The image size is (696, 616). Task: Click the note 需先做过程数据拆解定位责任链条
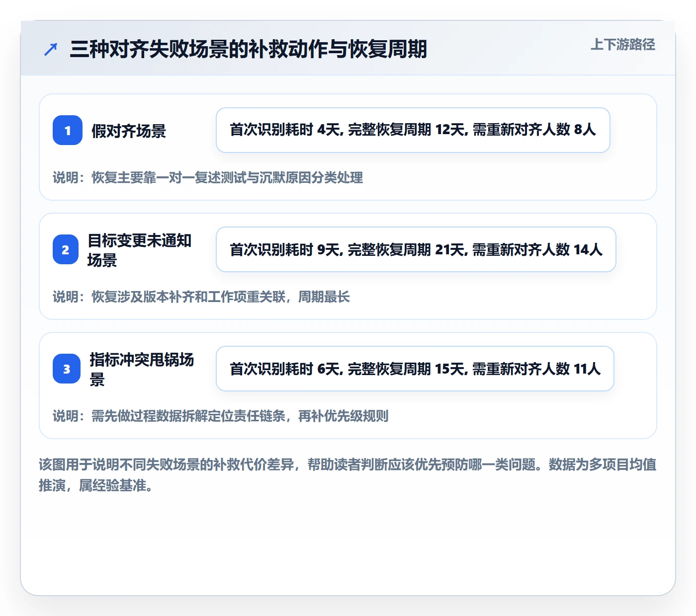221,416
